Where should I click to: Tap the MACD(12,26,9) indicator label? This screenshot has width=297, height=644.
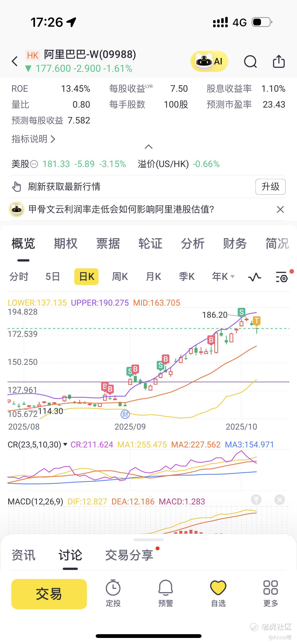pos(36,501)
